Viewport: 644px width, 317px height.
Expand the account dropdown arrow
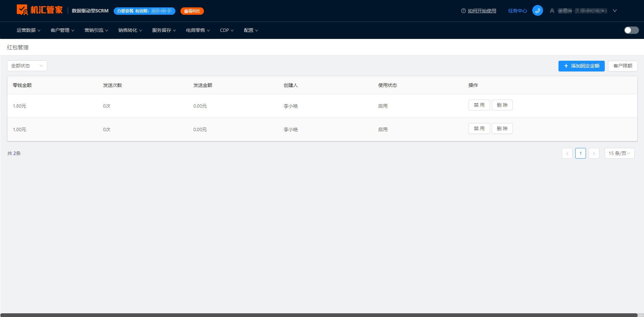pyautogui.click(x=615, y=11)
